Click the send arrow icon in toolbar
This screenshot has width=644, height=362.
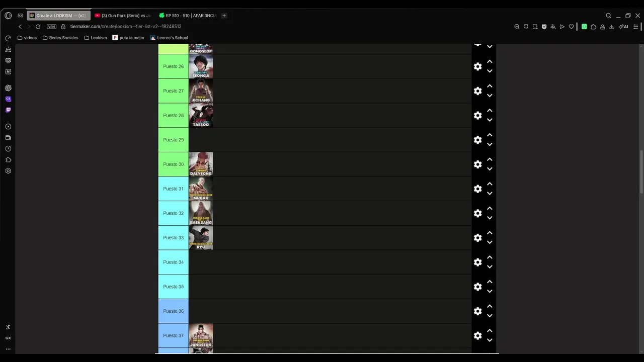click(562, 27)
